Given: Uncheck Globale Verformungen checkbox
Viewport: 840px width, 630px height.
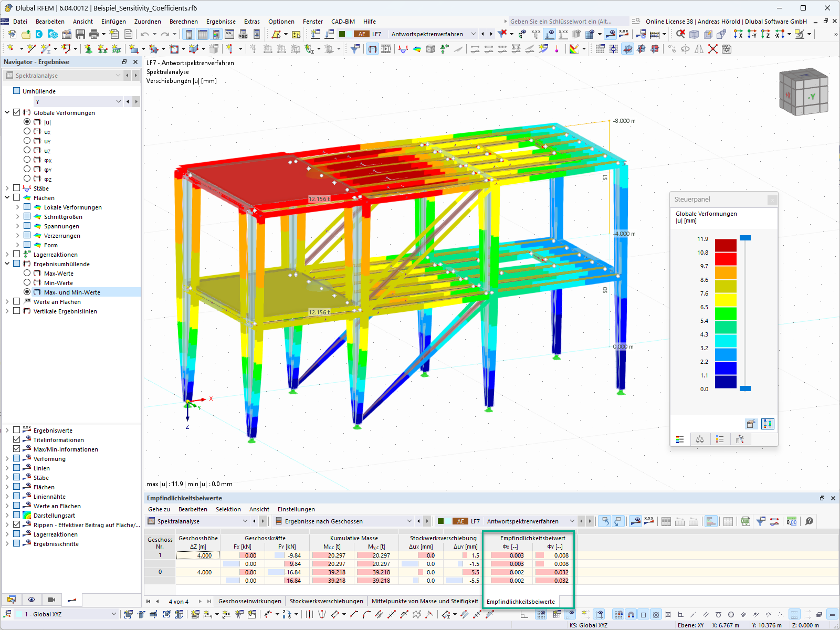Looking at the screenshot, I should [16, 112].
